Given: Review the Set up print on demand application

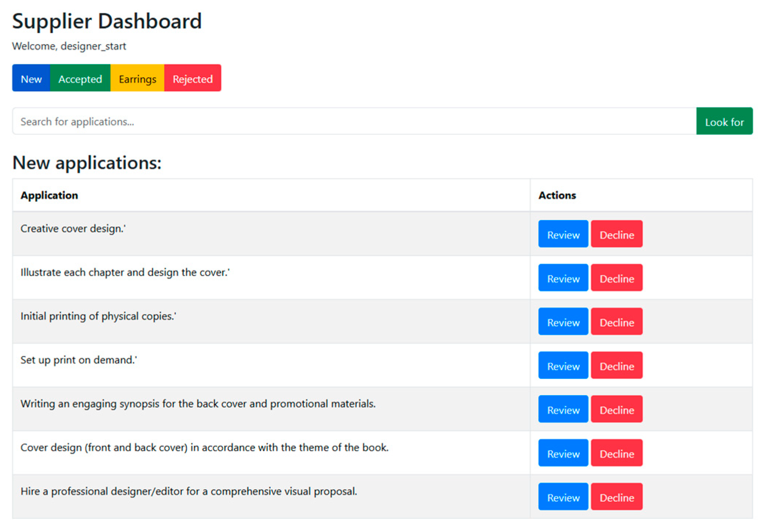Looking at the screenshot, I should tap(563, 365).
